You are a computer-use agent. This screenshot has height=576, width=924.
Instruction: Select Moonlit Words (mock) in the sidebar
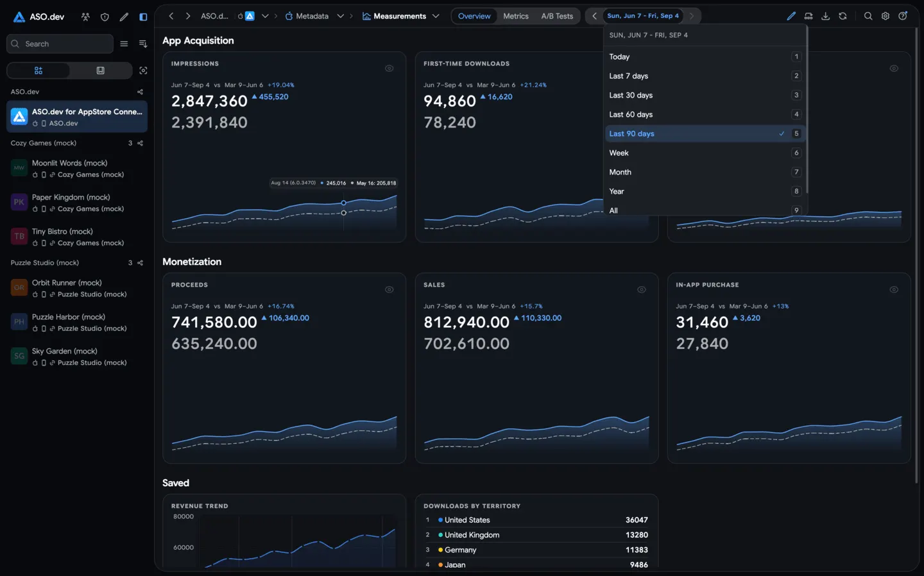click(77, 169)
